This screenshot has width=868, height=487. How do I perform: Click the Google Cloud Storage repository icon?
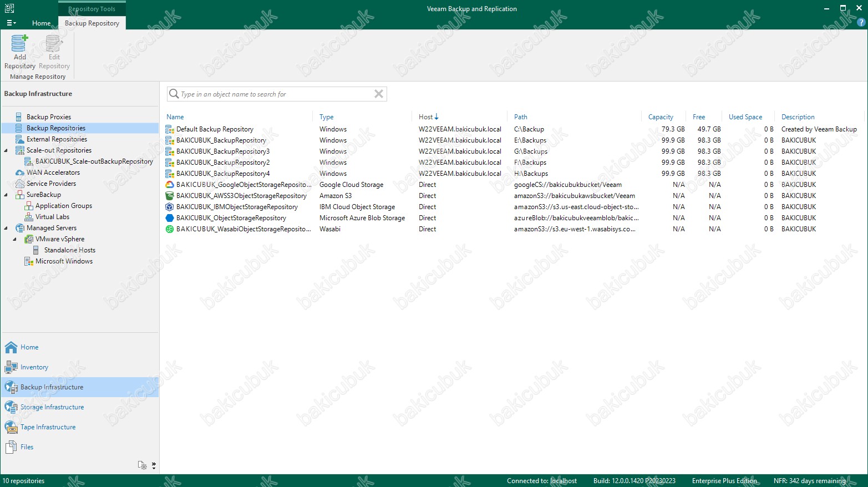pos(170,185)
